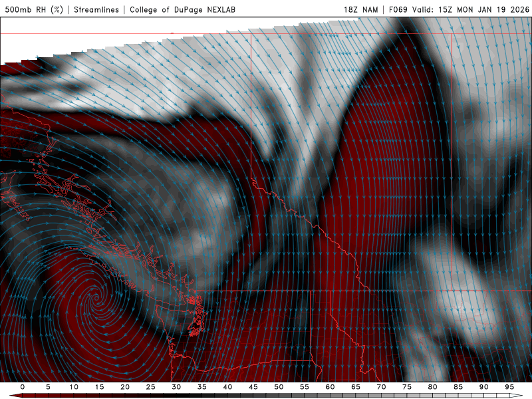Click the colorbar label "90"

point(483,387)
